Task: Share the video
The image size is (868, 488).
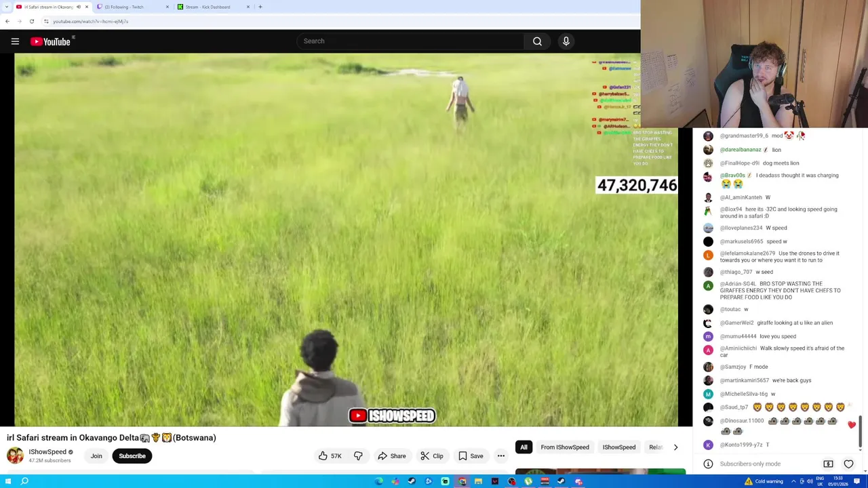Action: (391, 456)
